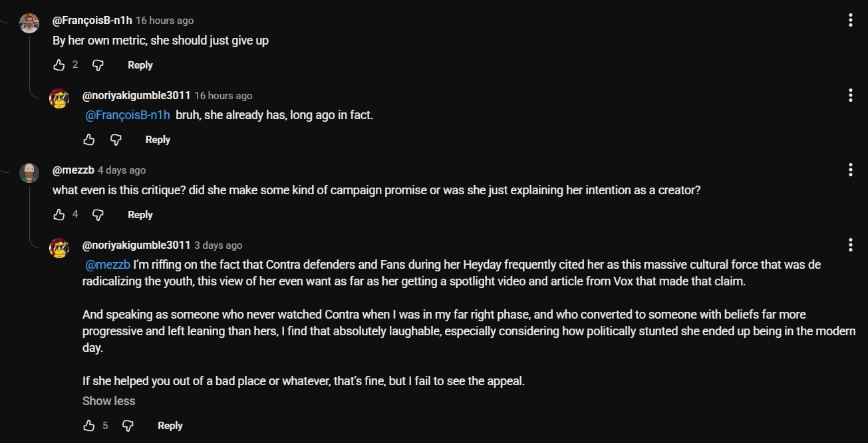Image resolution: width=868 pixels, height=443 pixels.
Task: Click the blue @mezzb mention link
Action: tap(108, 265)
